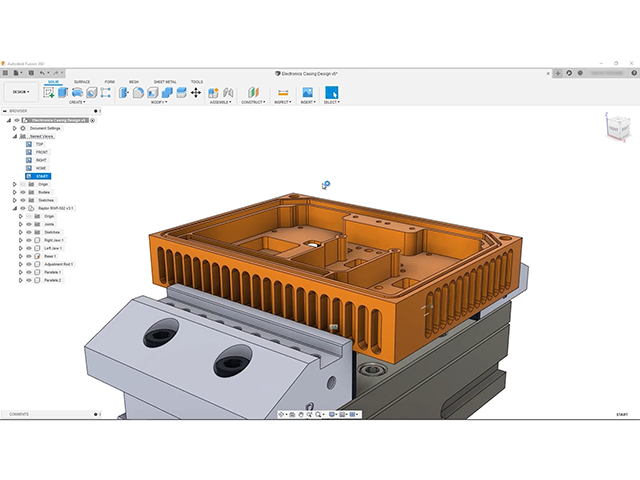Click the Insert image icon
640x480 pixels.
tap(307, 92)
